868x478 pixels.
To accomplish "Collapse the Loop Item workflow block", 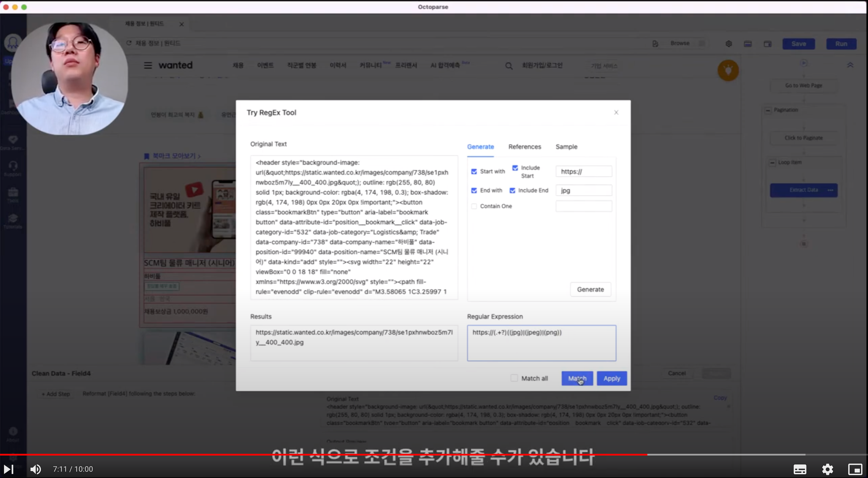I will click(772, 163).
